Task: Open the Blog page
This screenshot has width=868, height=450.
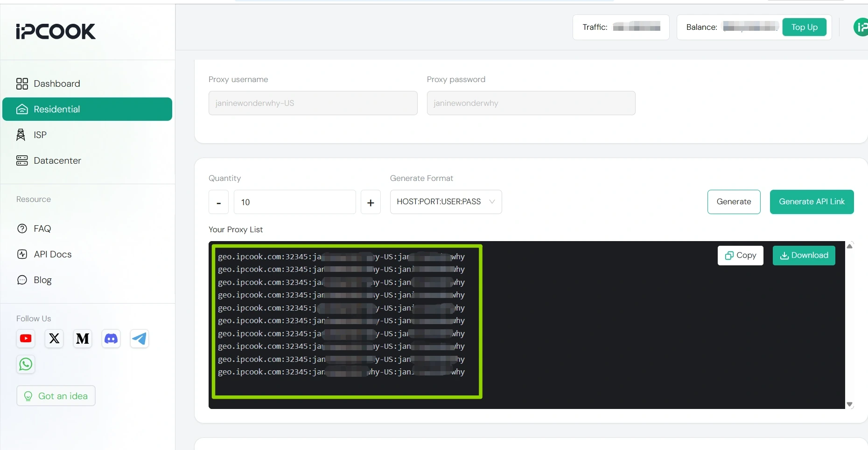Action: [42, 280]
